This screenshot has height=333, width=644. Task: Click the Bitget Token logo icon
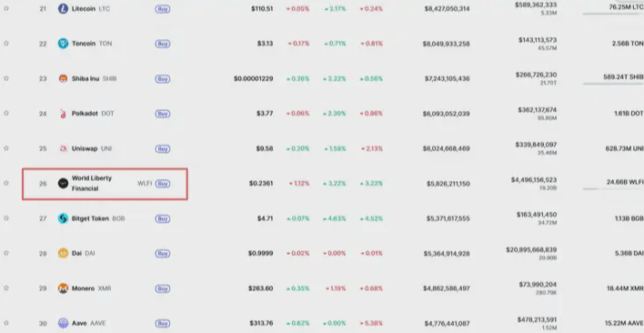[x=63, y=218]
